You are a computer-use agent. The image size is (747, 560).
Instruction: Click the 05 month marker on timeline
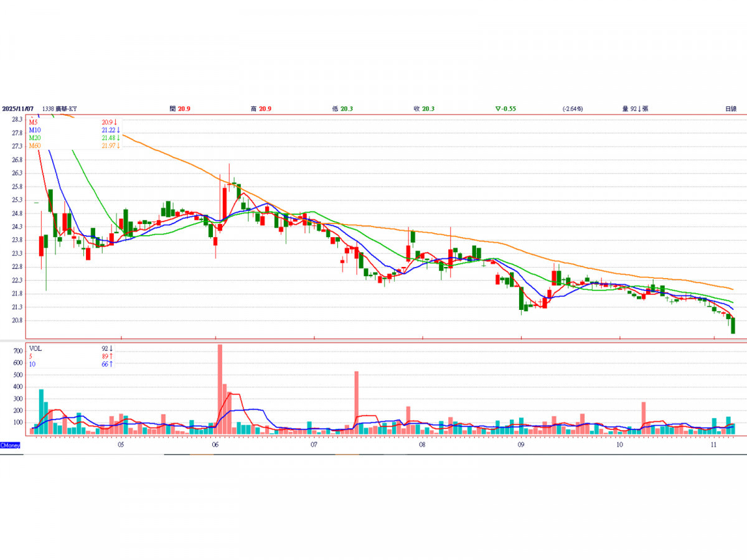click(x=121, y=446)
